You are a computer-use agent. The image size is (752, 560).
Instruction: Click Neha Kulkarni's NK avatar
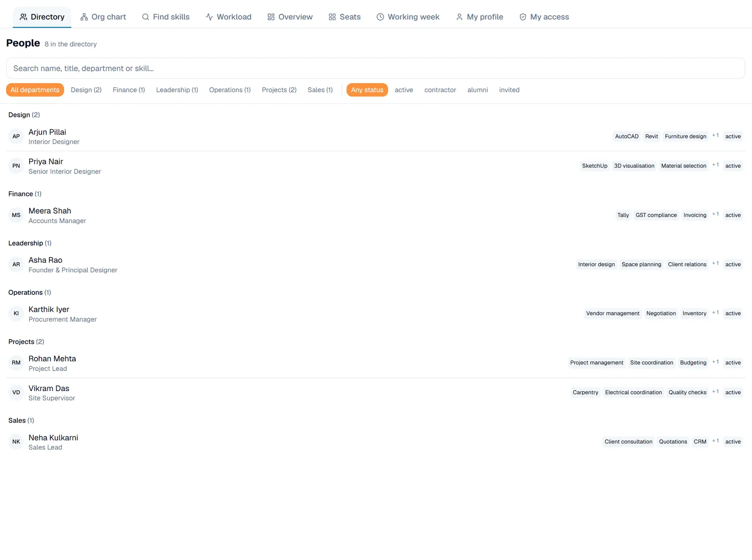pyautogui.click(x=16, y=442)
